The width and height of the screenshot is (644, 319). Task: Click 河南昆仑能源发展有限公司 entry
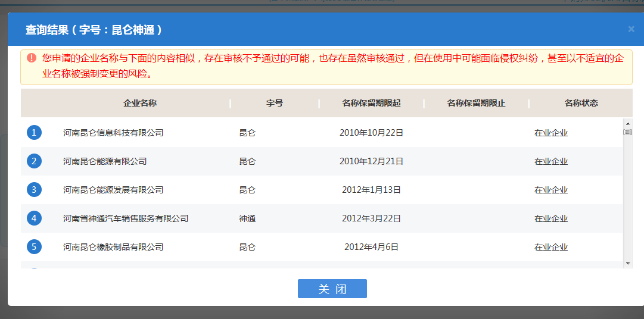[113, 190]
